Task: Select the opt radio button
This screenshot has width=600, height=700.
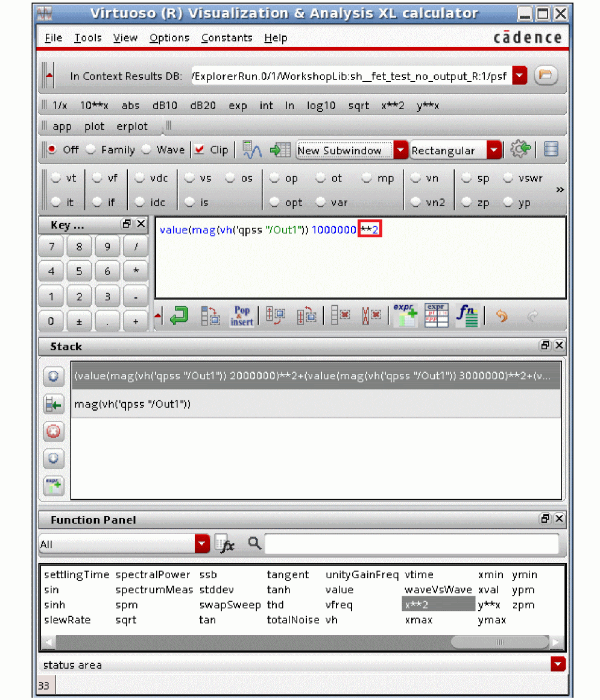Action: click(x=274, y=202)
